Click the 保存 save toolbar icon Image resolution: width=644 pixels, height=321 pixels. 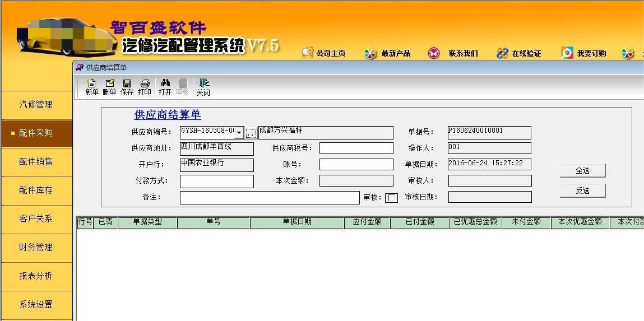tap(127, 87)
